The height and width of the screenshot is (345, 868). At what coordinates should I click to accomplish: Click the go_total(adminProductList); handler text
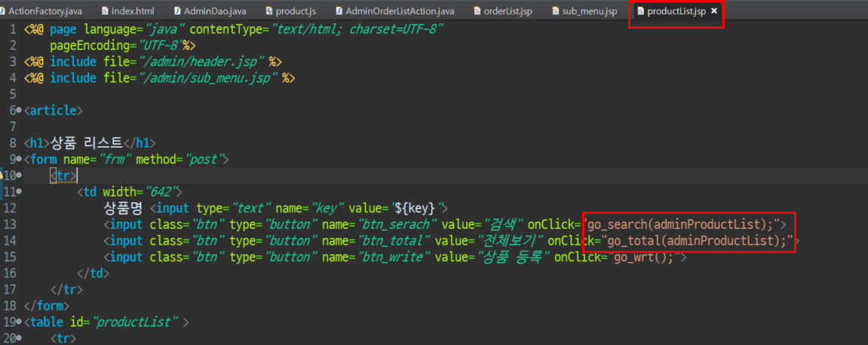[697, 240]
